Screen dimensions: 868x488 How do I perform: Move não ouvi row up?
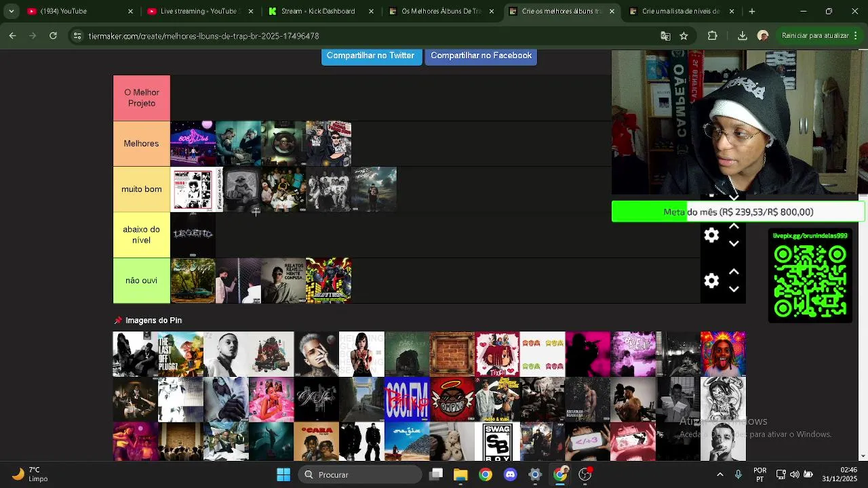point(734,272)
